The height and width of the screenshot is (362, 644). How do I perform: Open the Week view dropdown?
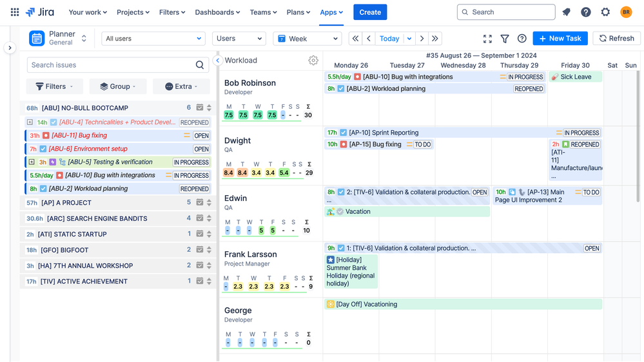point(307,39)
